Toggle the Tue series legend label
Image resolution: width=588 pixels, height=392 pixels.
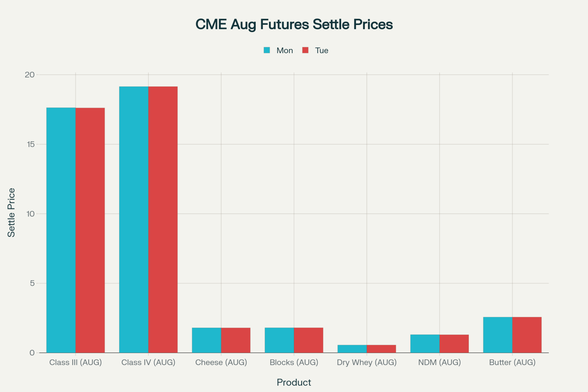coord(322,51)
